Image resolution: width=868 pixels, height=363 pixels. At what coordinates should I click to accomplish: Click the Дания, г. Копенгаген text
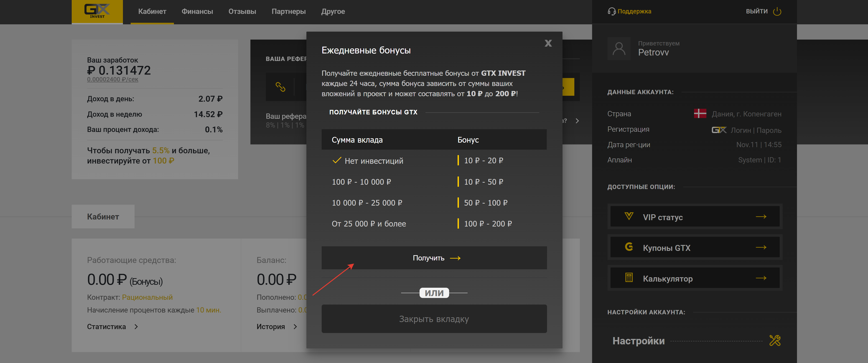pyautogui.click(x=746, y=114)
